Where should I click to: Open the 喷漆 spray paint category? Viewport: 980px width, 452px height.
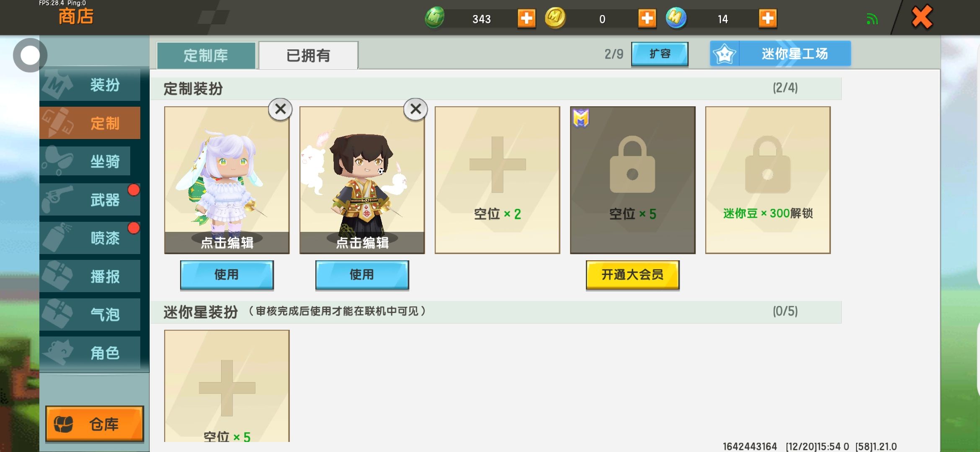tap(90, 238)
